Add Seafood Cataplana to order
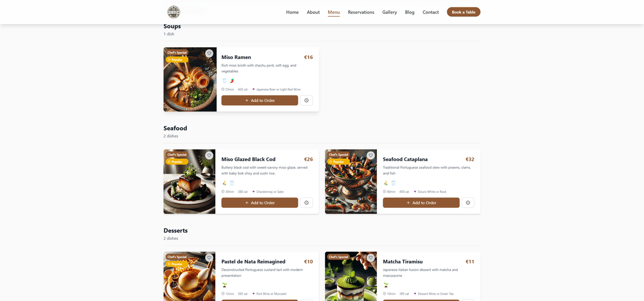Viewport: 644px width, 301px height. 421,203
